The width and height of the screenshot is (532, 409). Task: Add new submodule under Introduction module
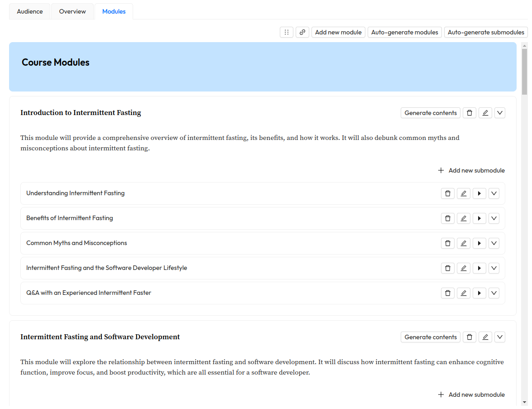471,170
